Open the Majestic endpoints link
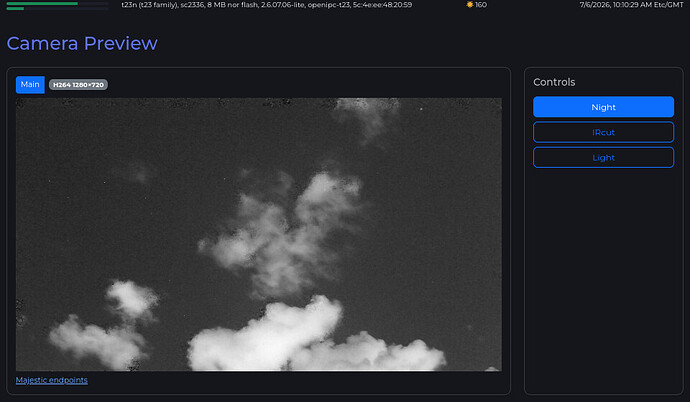This screenshot has width=690, height=402. pos(51,380)
